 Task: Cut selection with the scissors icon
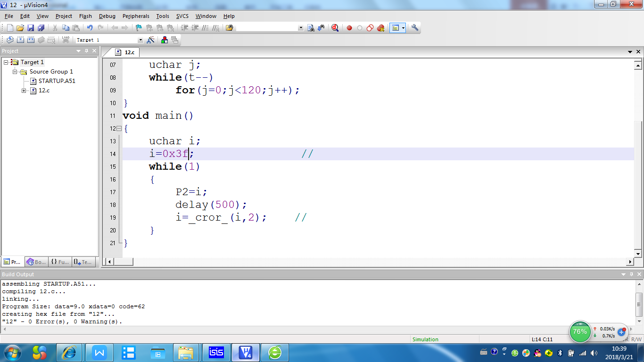(x=55, y=28)
